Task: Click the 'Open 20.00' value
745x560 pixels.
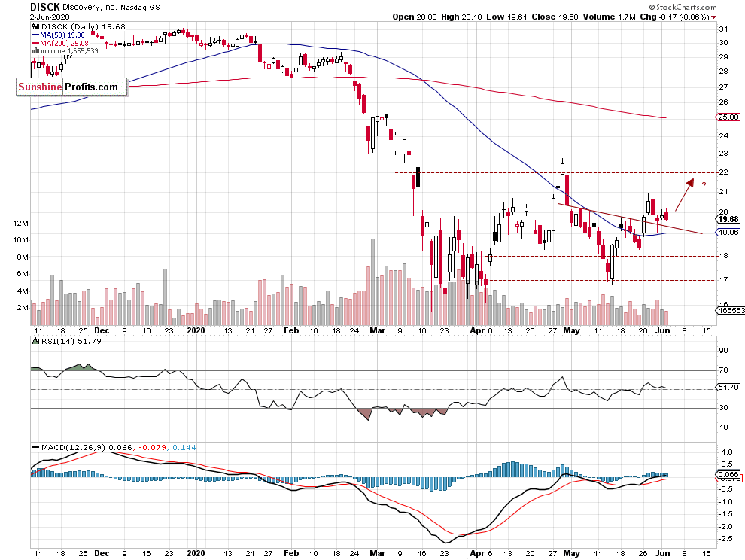Action: tap(415, 17)
